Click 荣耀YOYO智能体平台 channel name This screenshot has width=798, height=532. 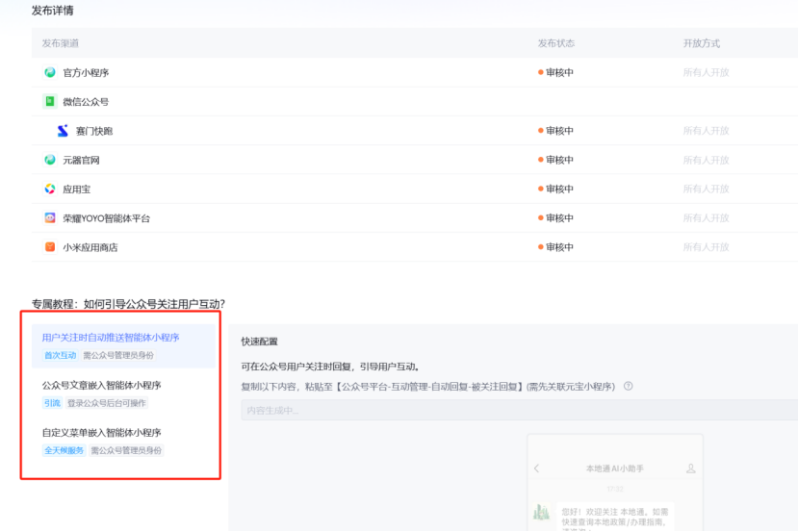click(x=106, y=218)
